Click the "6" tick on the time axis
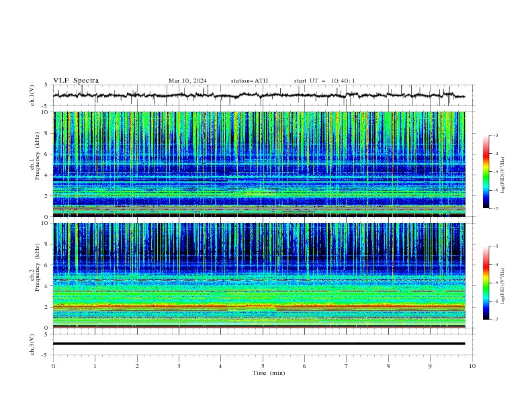 [x=304, y=366]
